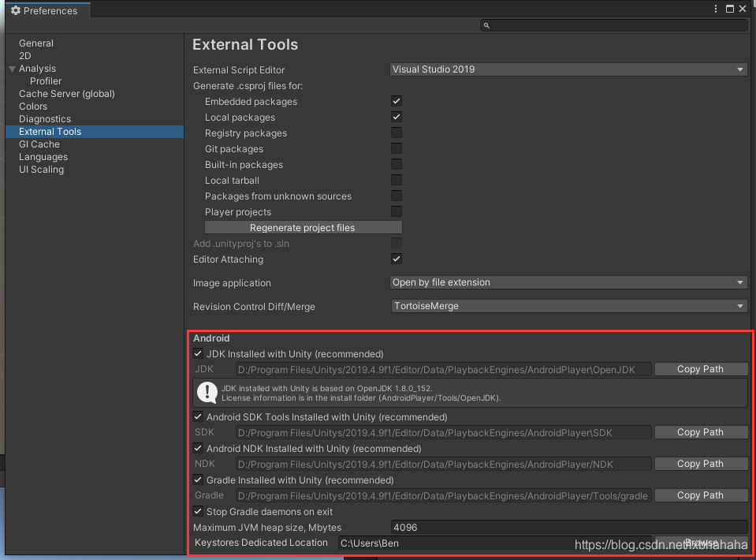This screenshot has width=756, height=560.
Task: Uncheck Android SDK Tools Installed with Unity
Action: [x=198, y=416]
